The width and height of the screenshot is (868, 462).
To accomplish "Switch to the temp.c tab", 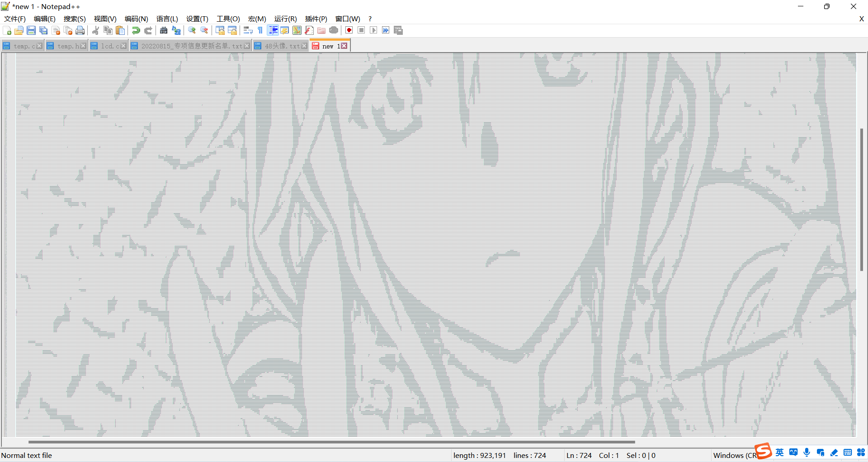I will point(22,46).
